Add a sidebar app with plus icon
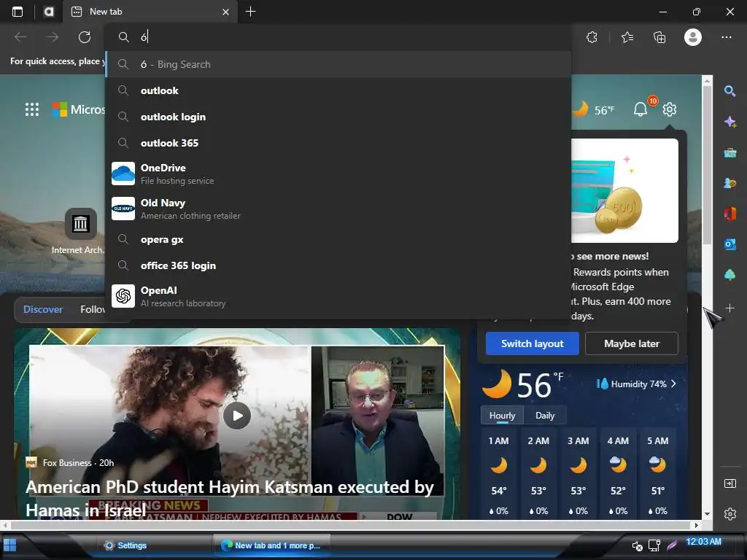747x560 pixels. [x=729, y=308]
